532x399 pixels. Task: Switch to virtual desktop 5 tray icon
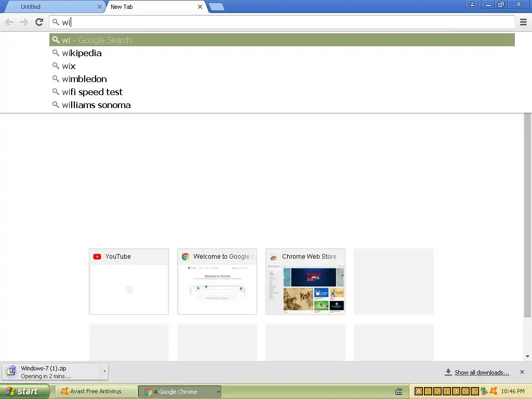point(465,391)
